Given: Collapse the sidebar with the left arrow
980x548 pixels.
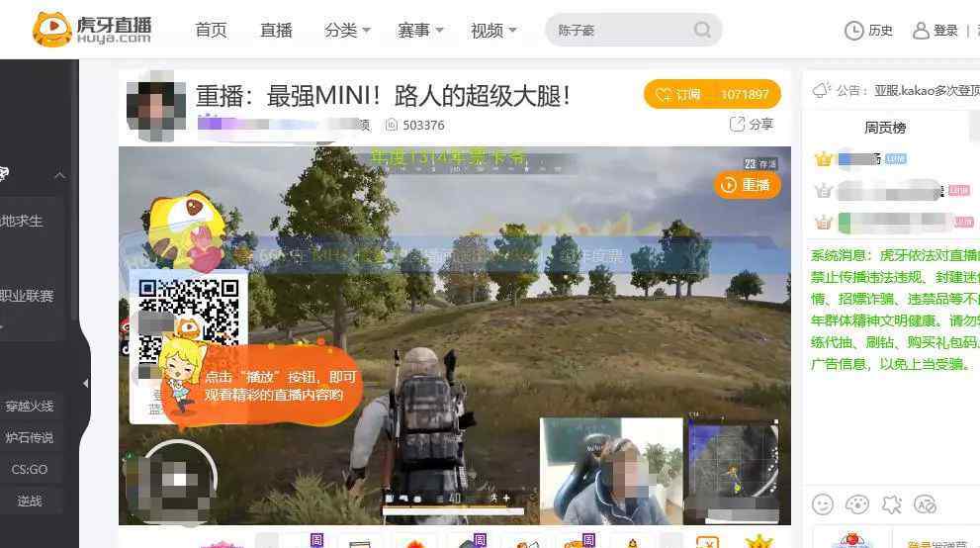Looking at the screenshot, I should 86,383.
